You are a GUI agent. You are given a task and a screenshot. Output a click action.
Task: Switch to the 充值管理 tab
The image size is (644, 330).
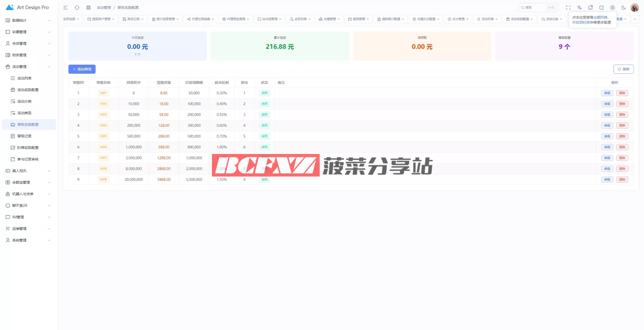tap(329, 19)
